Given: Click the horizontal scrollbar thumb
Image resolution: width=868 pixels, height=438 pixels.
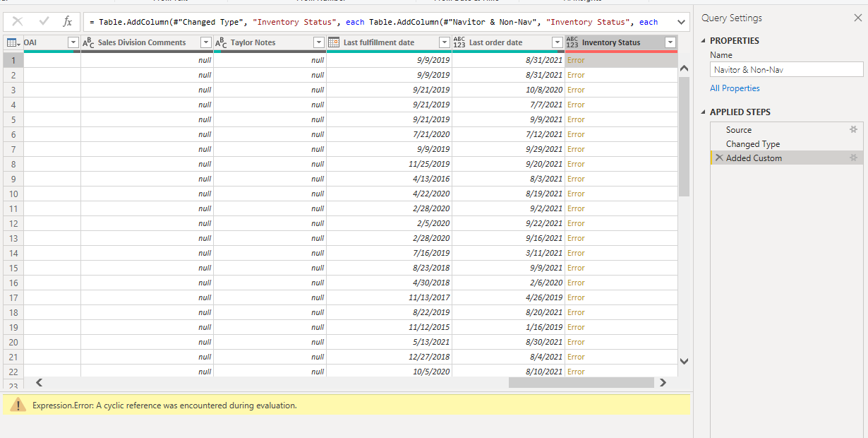Looking at the screenshot, I should (581, 383).
